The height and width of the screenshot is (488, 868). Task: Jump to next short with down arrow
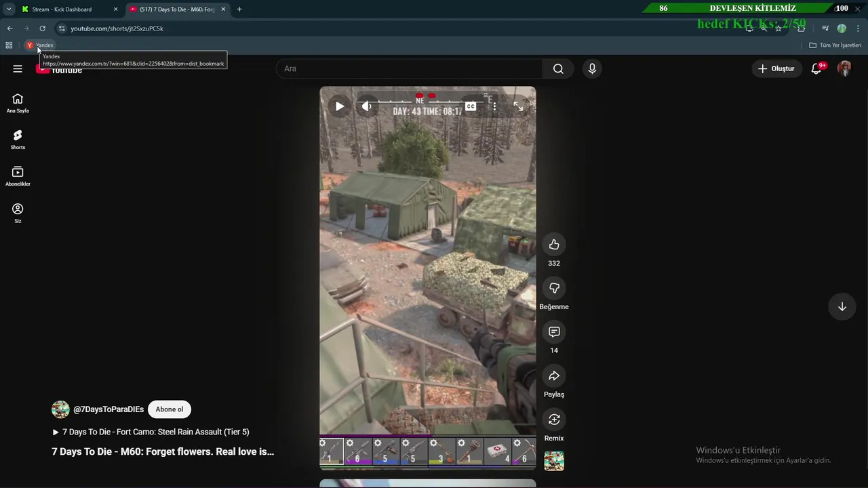pyautogui.click(x=842, y=306)
